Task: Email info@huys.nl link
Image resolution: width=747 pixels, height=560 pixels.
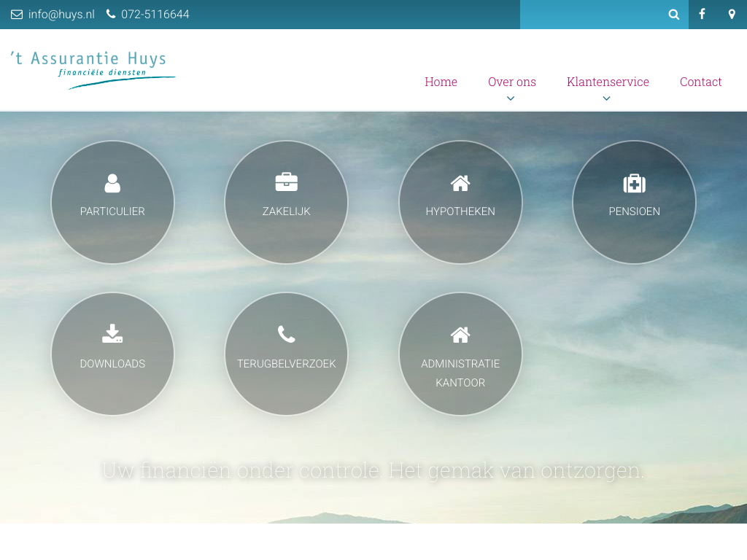Action: click(x=61, y=15)
